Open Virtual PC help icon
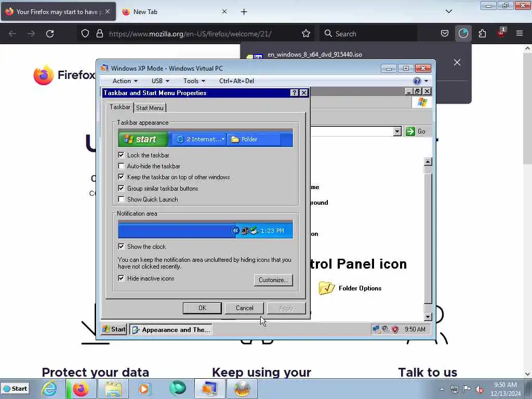This screenshot has width=532, height=399. (x=417, y=81)
